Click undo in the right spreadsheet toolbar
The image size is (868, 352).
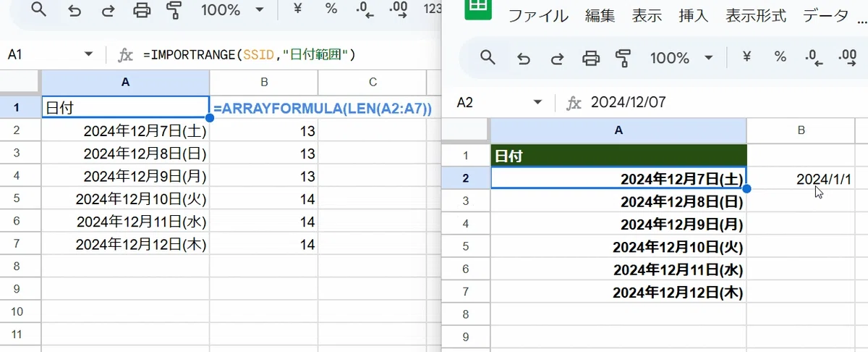(x=523, y=58)
